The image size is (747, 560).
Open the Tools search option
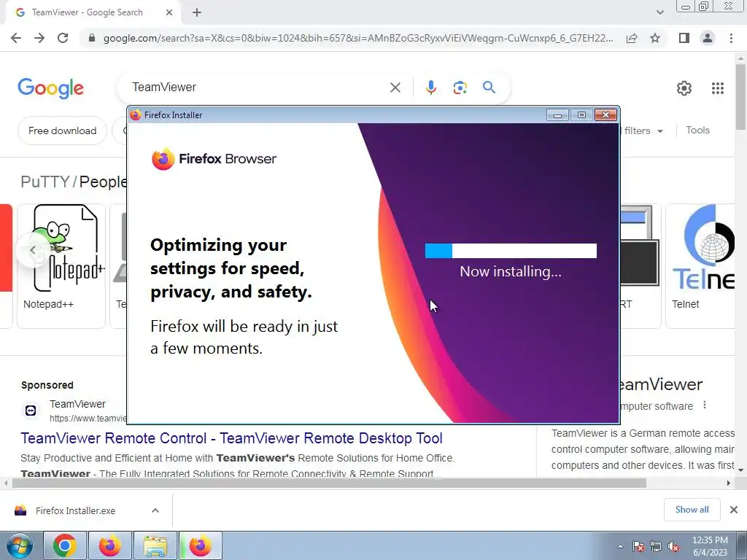pyautogui.click(x=697, y=130)
